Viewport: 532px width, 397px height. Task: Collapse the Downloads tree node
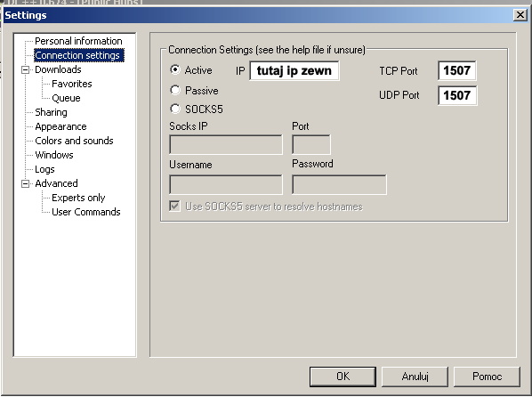click(x=26, y=70)
